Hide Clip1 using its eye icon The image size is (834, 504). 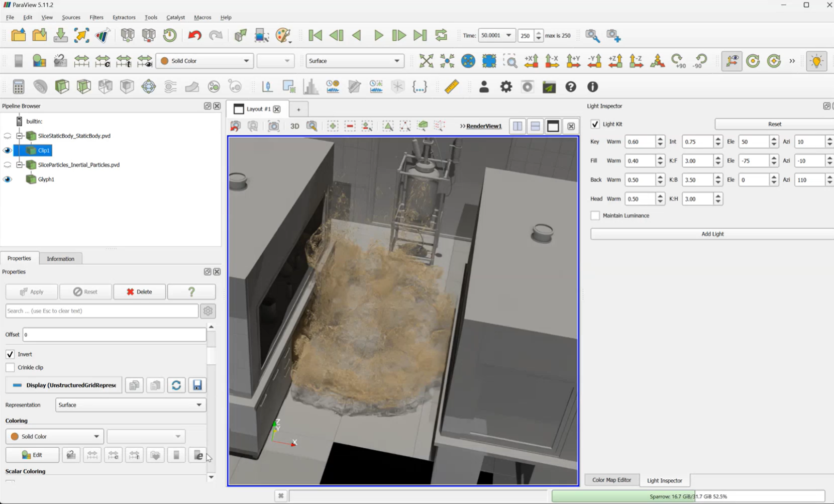7,150
